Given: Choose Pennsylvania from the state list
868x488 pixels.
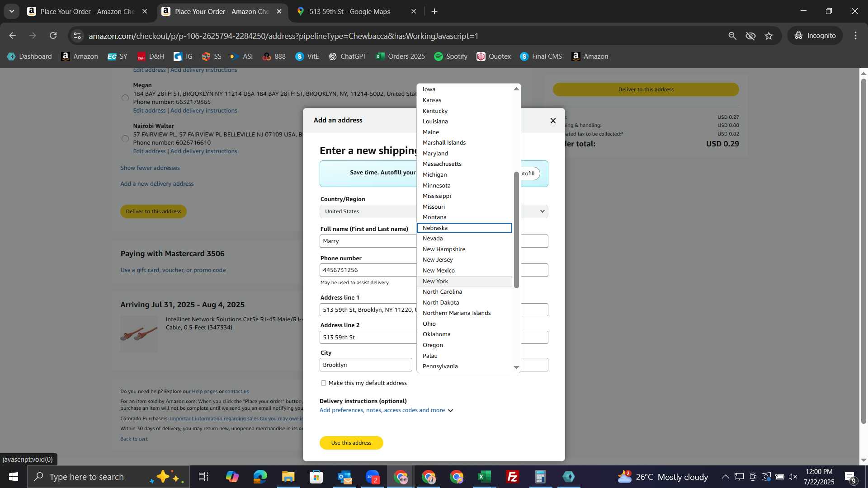Looking at the screenshot, I should [x=464, y=366].
